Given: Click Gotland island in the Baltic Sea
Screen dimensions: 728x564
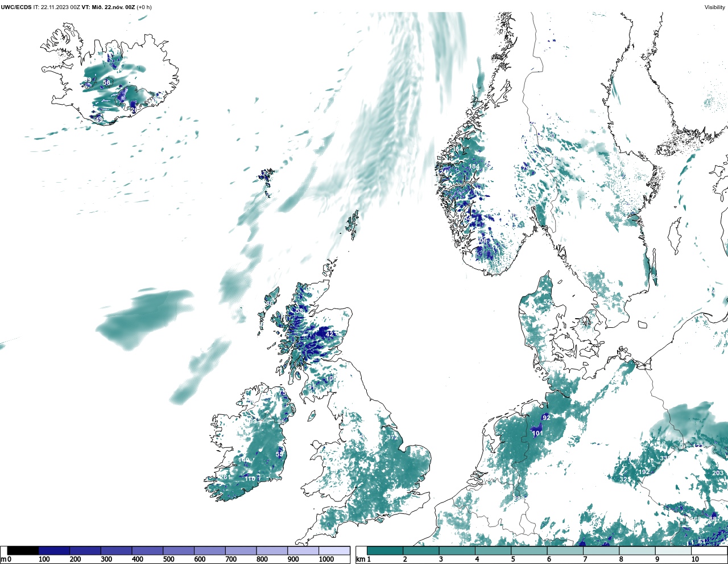Looking at the screenshot, I should 675,237.
